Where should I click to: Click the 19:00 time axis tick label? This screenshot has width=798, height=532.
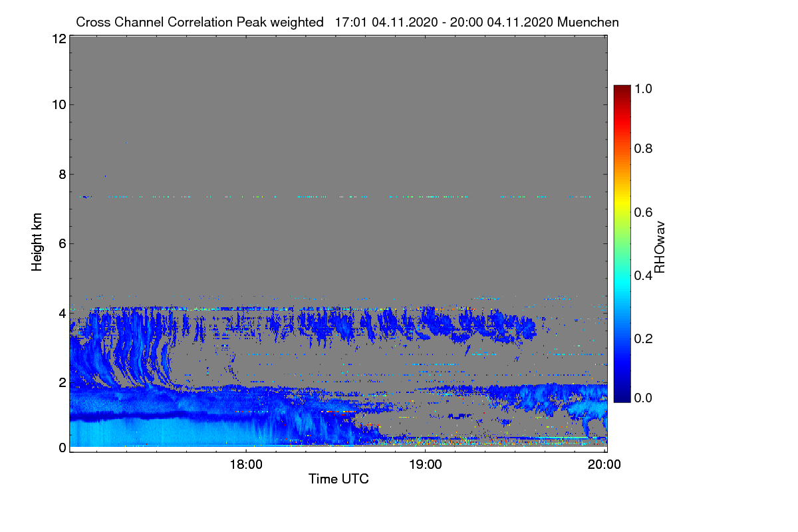(425, 464)
